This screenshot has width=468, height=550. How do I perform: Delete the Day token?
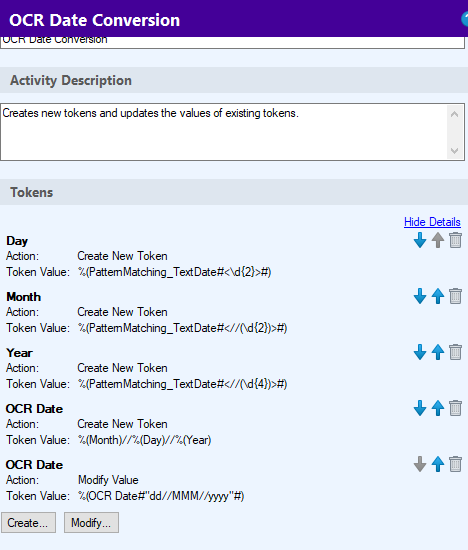tap(455, 240)
